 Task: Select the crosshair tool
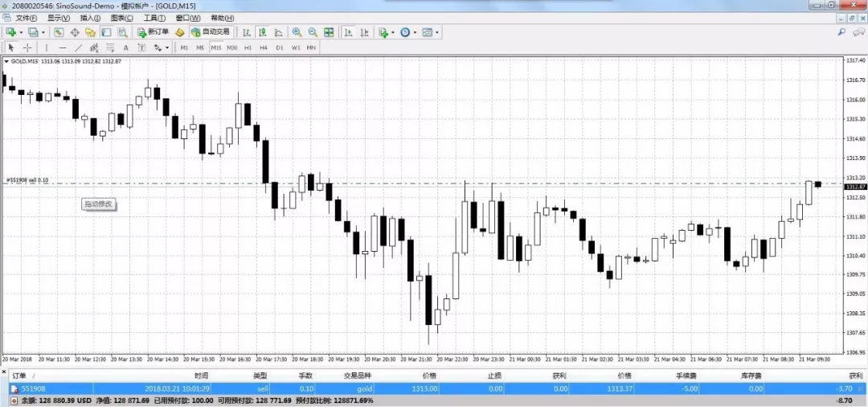point(27,47)
